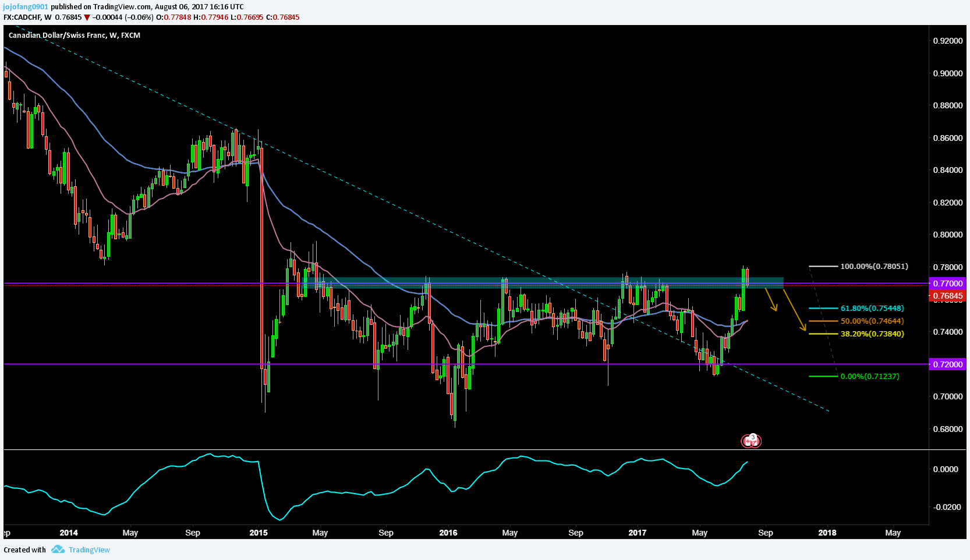970x560 pixels.
Task: Click the −0.00044 (−0.06%) change text
Action: pos(123,17)
